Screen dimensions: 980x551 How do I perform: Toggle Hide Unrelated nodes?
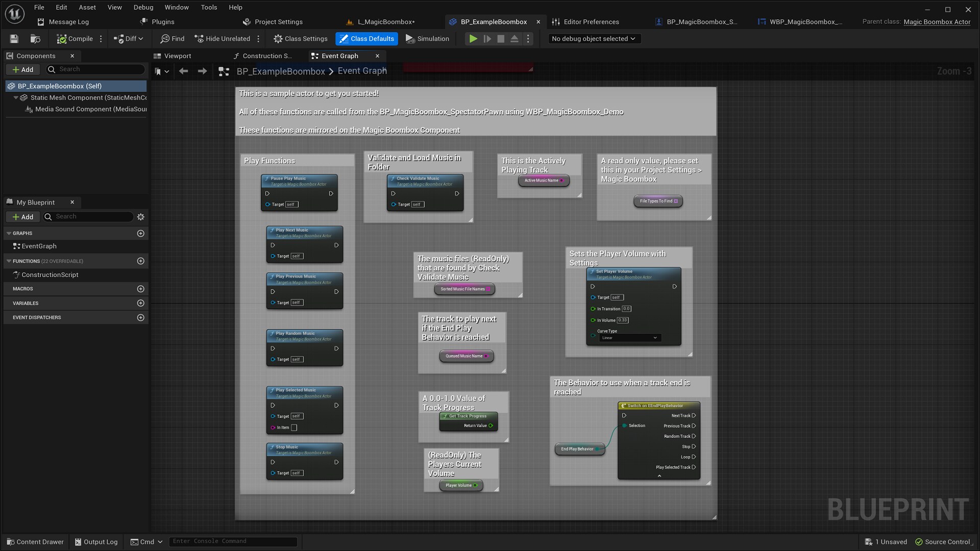pyautogui.click(x=223, y=38)
